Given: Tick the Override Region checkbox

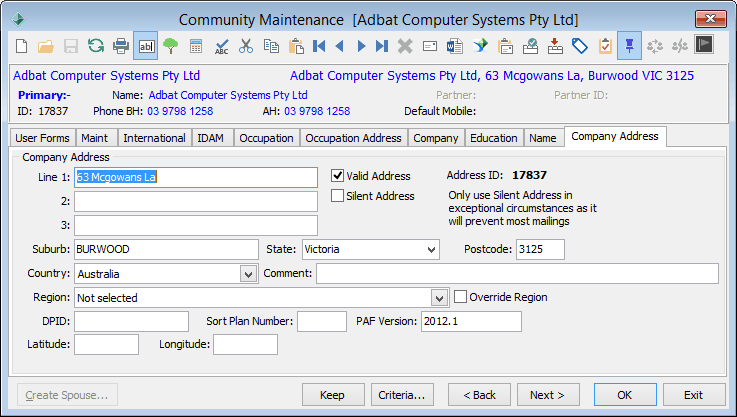Looking at the screenshot, I should (x=460, y=297).
